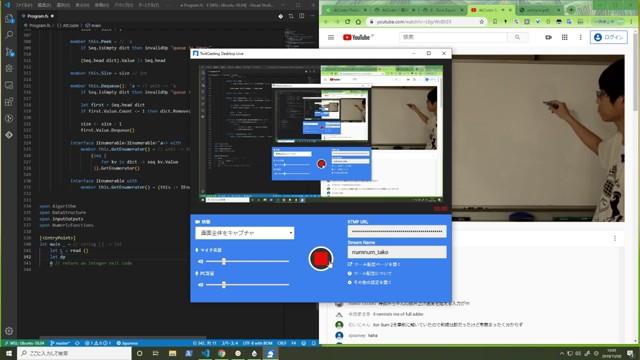Open the tool broadcast page link
Image resolution: width=640 pixels, height=360 pixels.
pos(374,264)
